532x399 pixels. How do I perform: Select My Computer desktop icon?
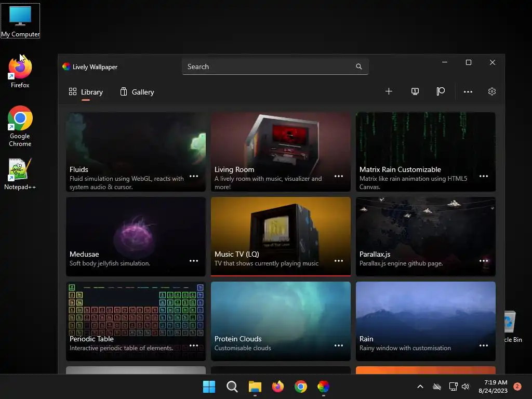[x=20, y=21]
